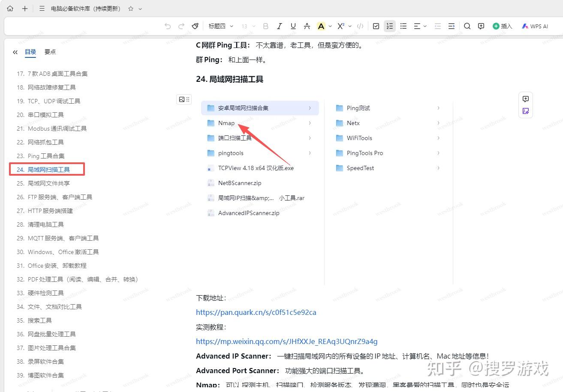563x392 pixels.
Task: Jump to outline item 28. 清理电脑工具
Action: click(40, 224)
